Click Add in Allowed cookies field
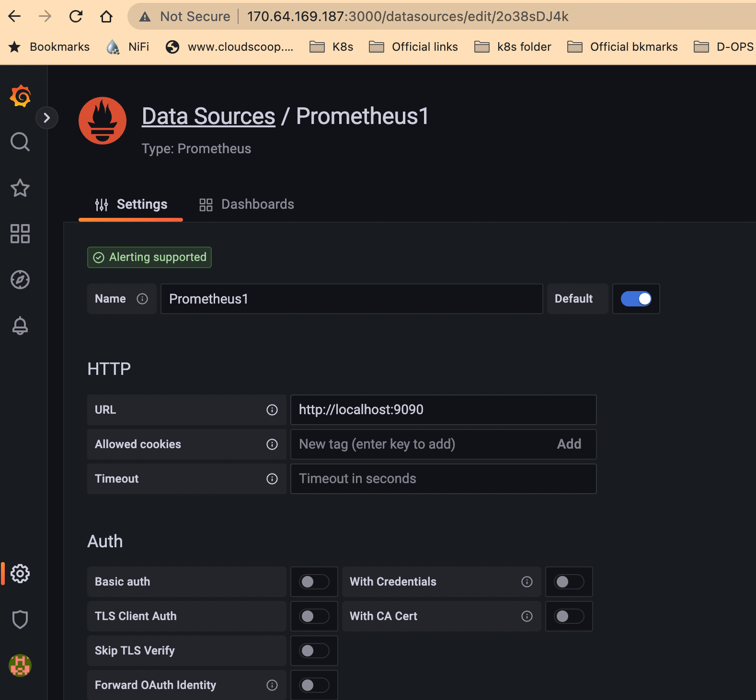This screenshot has width=756, height=700. click(569, 444)
